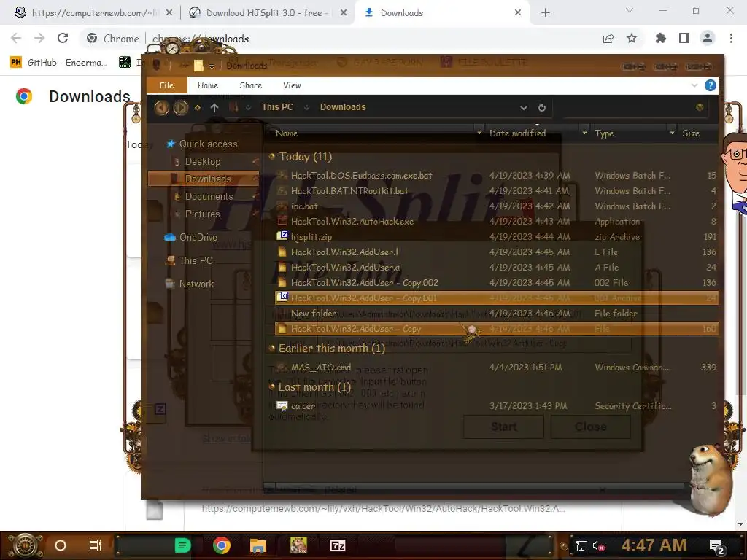Open OneDrive in the navigation pane
Screen dimensions: 747x560
point(198,237)
